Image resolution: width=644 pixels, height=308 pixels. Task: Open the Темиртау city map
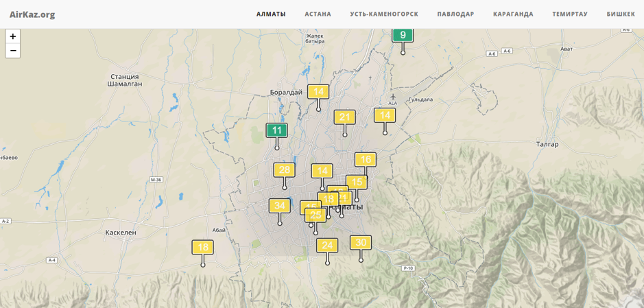click(x=570, y=14)
